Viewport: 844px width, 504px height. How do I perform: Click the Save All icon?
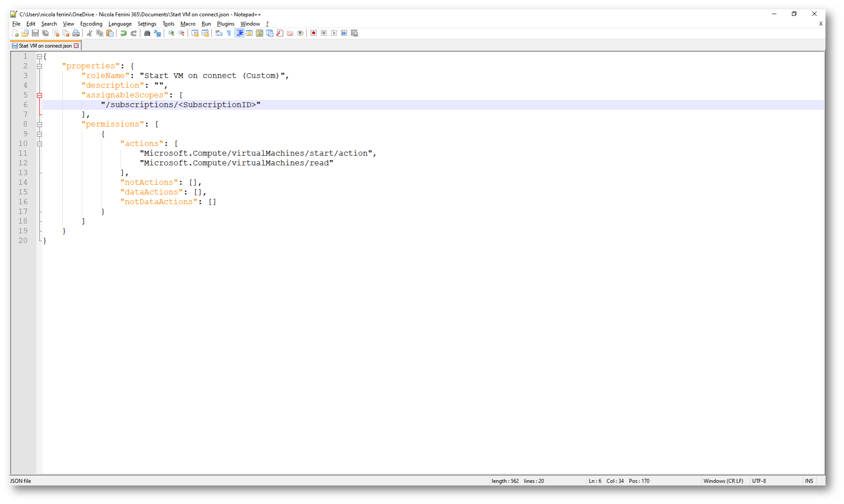[45, 34]
